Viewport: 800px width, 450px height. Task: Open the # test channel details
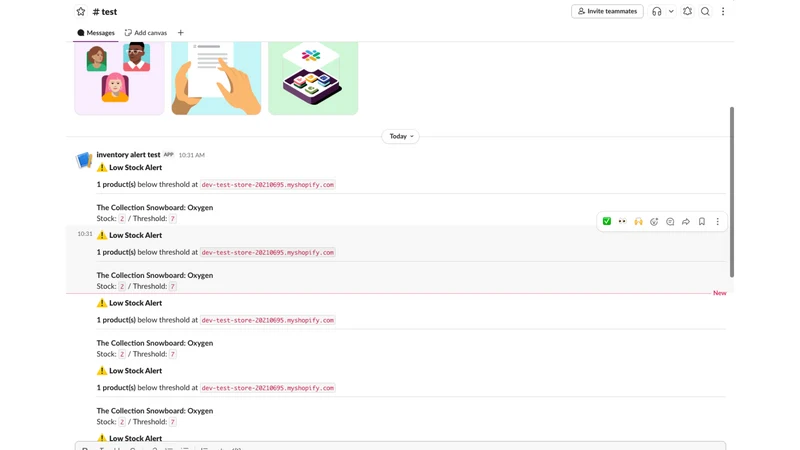pos(105,12)
